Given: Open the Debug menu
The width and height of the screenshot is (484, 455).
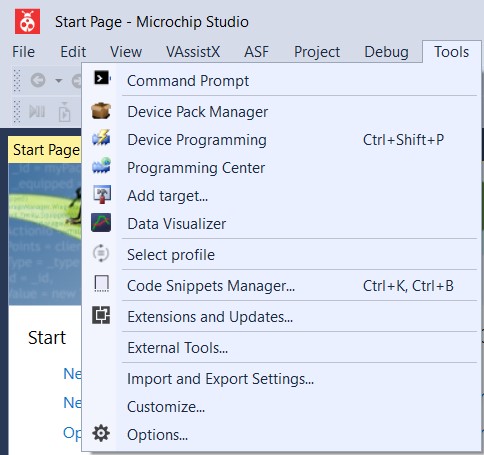Looking at the screenshot, I should (386, 52).
